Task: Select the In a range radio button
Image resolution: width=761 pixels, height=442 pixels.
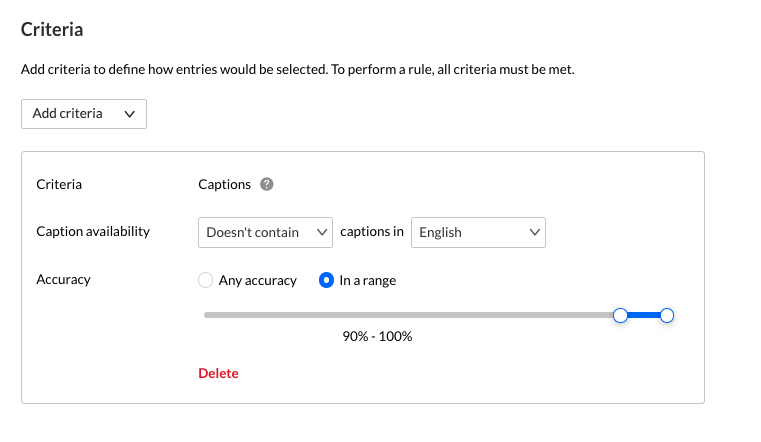Action: 326,281
